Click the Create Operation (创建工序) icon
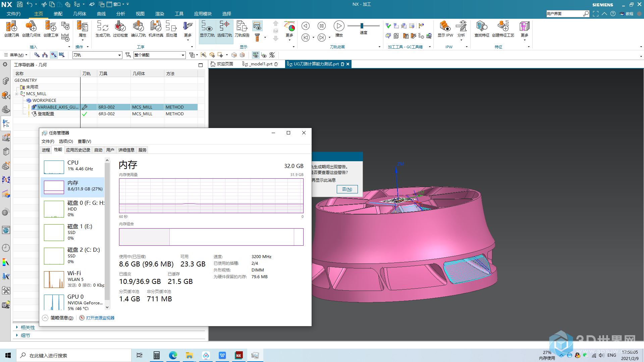 click(51, 28)
